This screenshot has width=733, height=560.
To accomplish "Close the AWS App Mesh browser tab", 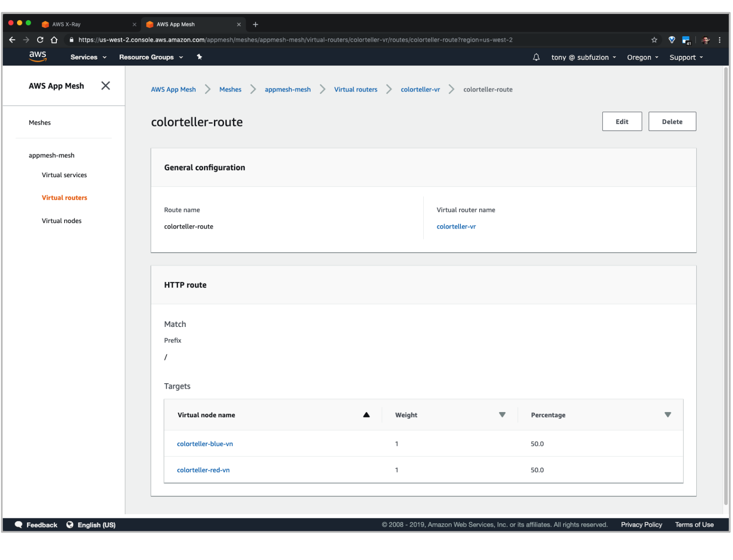I will click(x=239, y=24).
